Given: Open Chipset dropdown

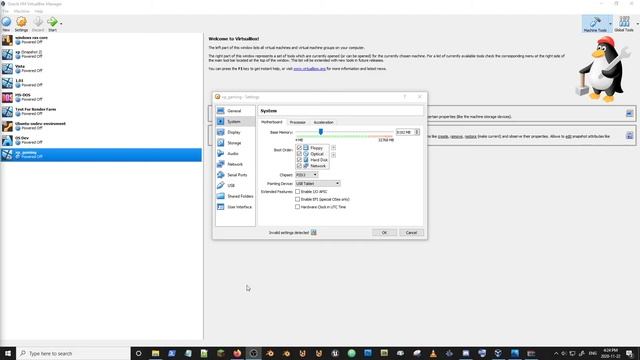Looking at the screenshot, I should tap(307, 175).
